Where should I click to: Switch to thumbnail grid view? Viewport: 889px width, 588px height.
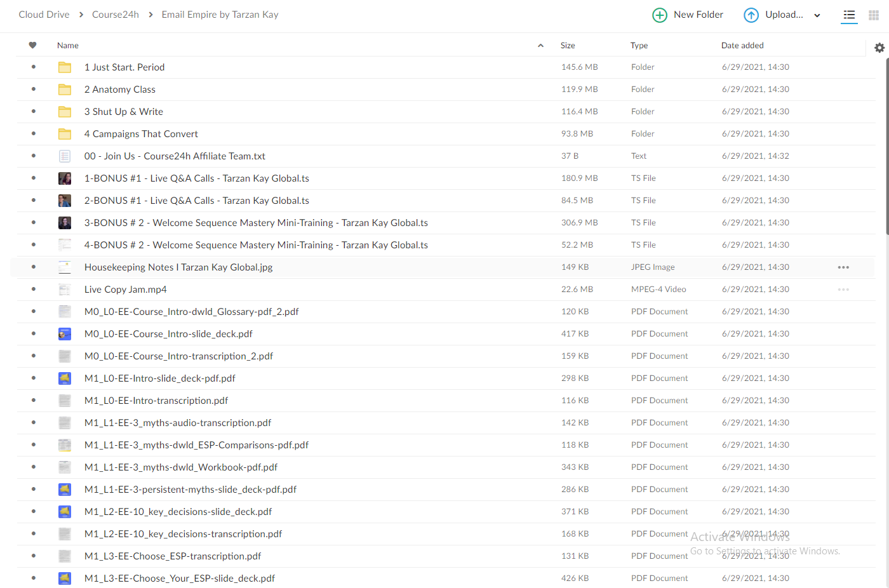tap(874, 15)
